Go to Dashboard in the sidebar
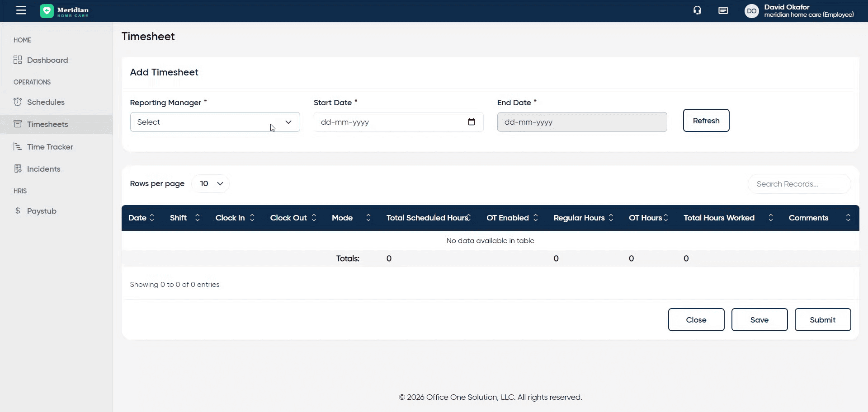868x412 pixels. (47, 60)
